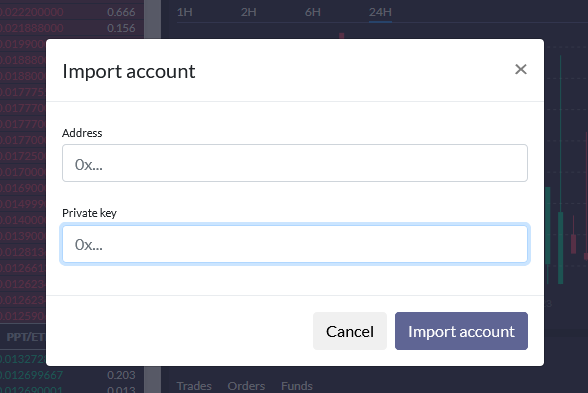Click the order book vertical scrollbar
Viewport: 588px width, 393px height.
click(x=153, y=196)
